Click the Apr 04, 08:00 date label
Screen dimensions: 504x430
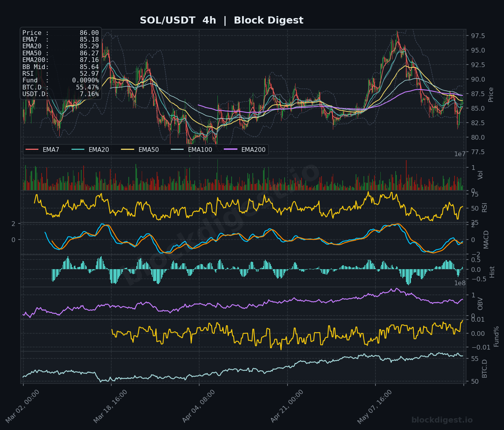click(199, 406)
